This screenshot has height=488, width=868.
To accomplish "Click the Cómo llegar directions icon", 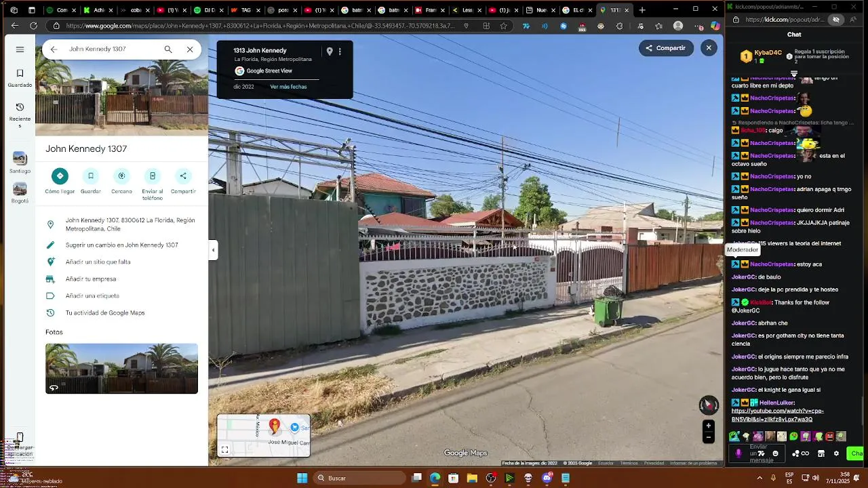I will [60, 176].
